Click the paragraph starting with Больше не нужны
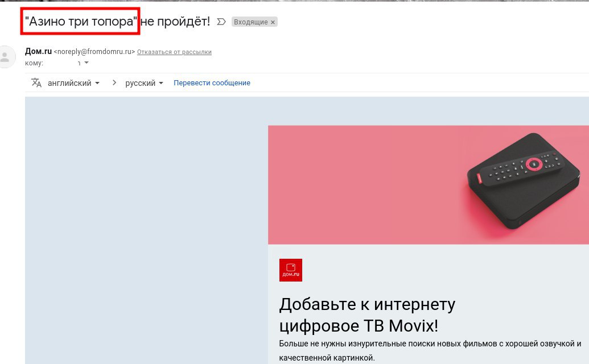 coord(430,350)
